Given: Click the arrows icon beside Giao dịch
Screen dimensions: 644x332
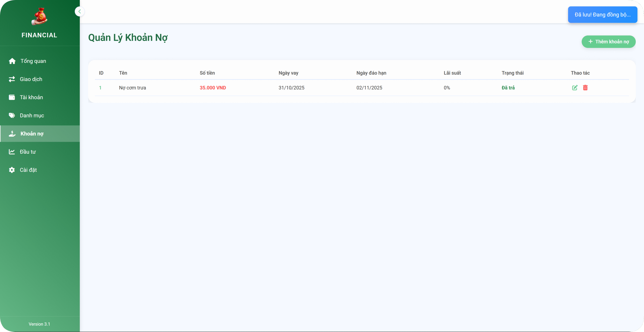Looking at the screenshot, I should (x=12, y=79).
